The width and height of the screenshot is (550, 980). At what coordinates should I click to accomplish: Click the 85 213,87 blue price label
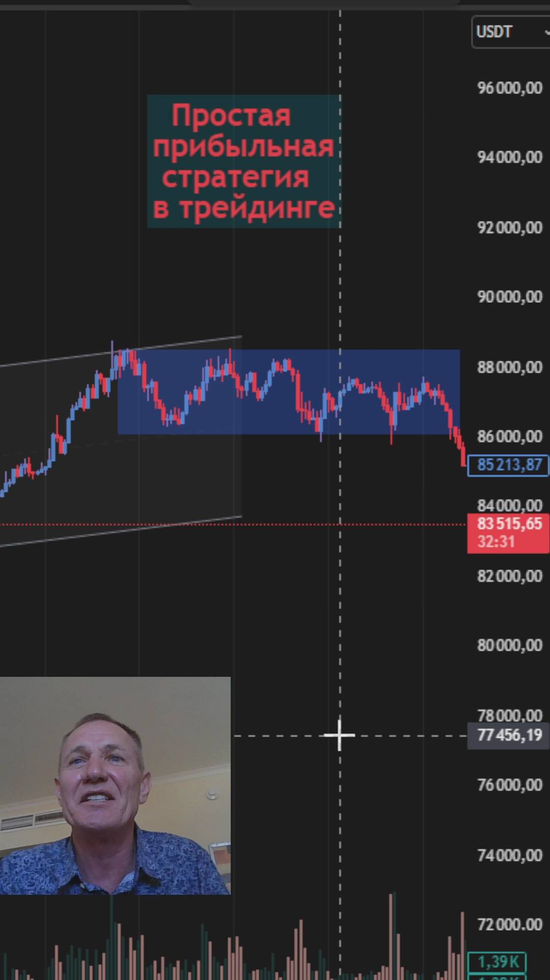tap(508, 465)
